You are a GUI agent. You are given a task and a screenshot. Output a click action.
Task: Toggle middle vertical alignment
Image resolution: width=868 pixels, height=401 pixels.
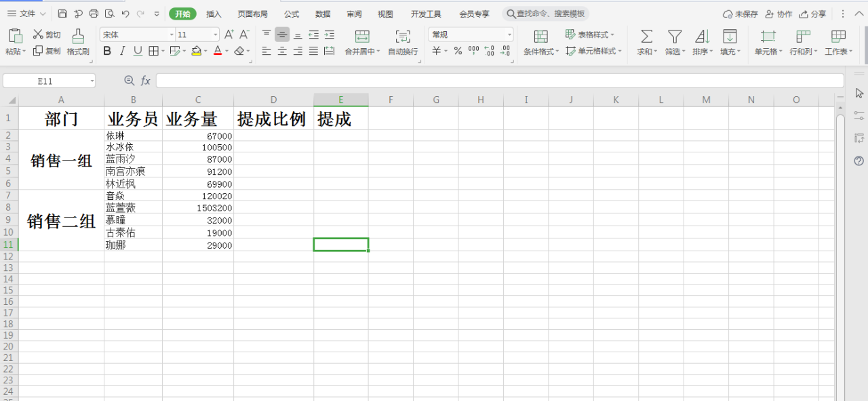(282, 35)
